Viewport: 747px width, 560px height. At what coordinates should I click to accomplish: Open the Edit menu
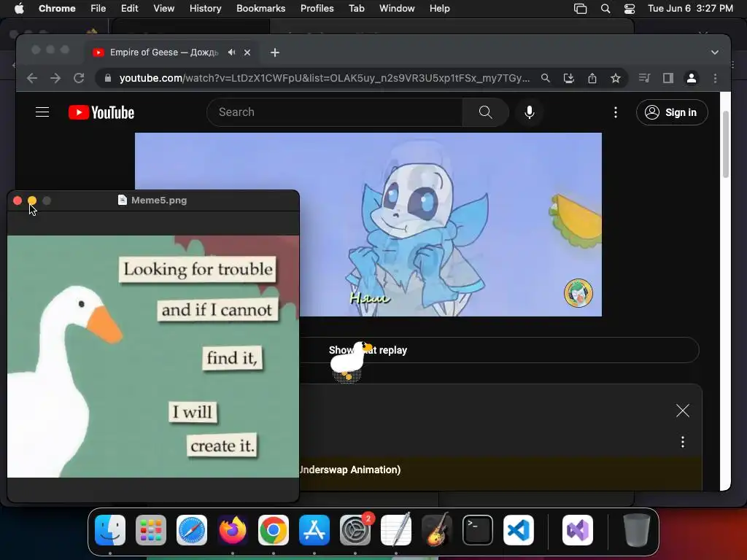point(129,9)
